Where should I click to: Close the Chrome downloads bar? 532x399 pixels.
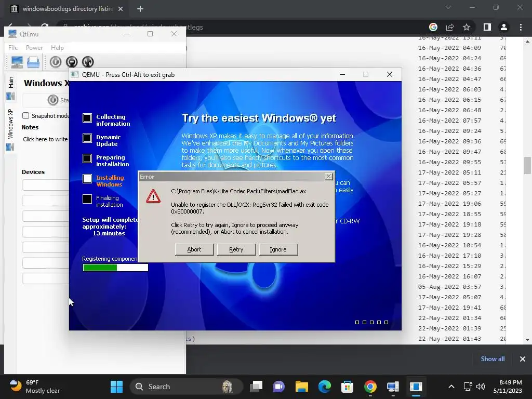tap(523, 359)
